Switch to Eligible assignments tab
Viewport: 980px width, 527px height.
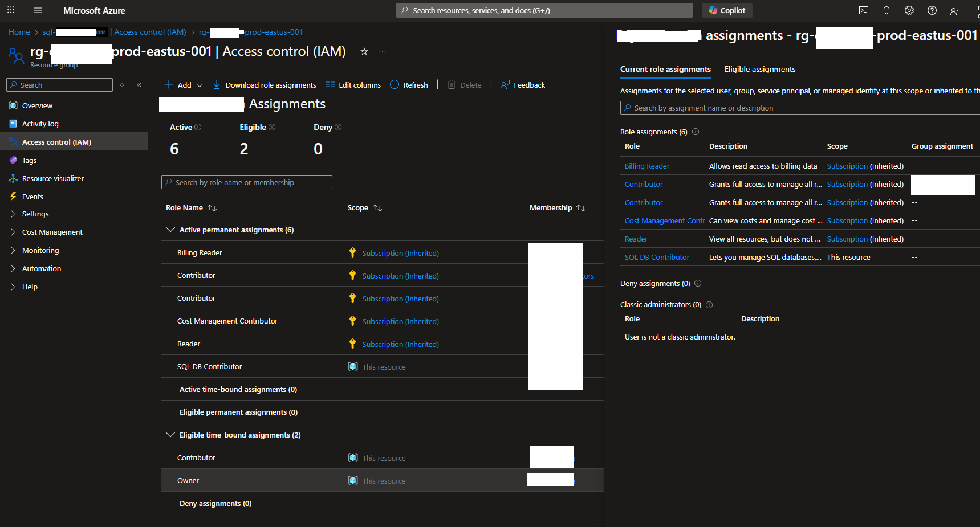[760, 69]
